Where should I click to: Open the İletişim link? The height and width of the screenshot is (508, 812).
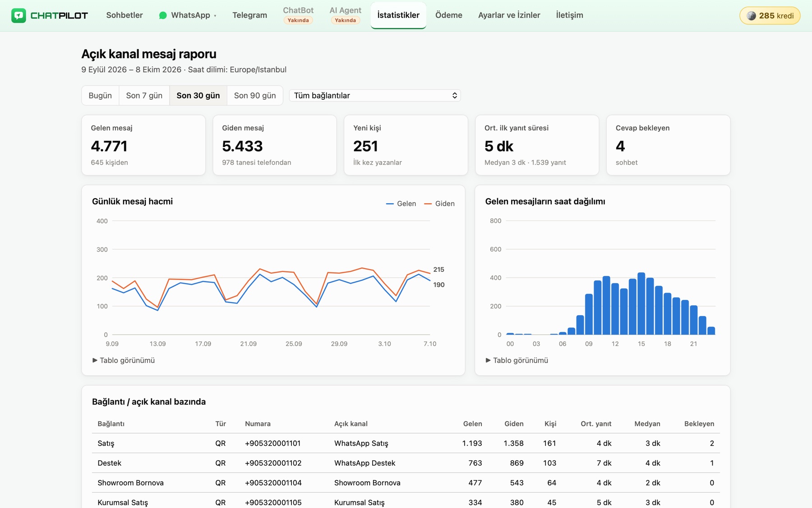click(x=569, y=15)
